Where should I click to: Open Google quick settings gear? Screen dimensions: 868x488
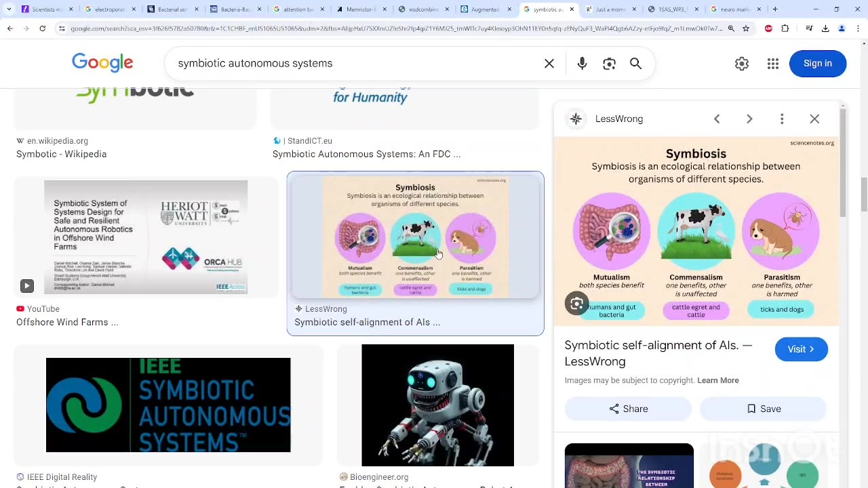tap(742, 63)
